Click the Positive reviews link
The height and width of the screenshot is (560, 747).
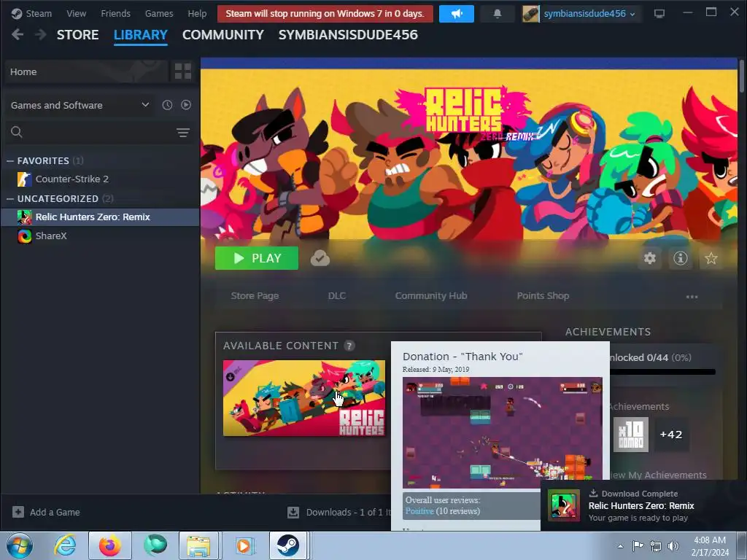click(x=419, y=511)
